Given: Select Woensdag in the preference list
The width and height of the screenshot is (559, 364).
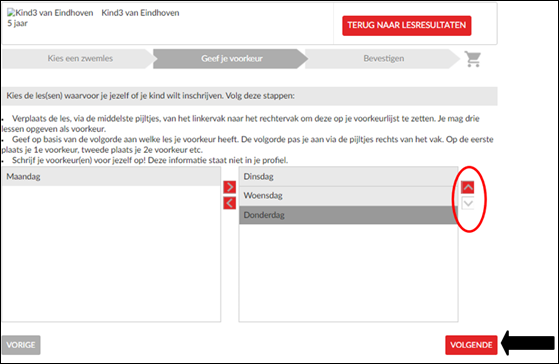Looking at the screenshot, I should point(348,196).
